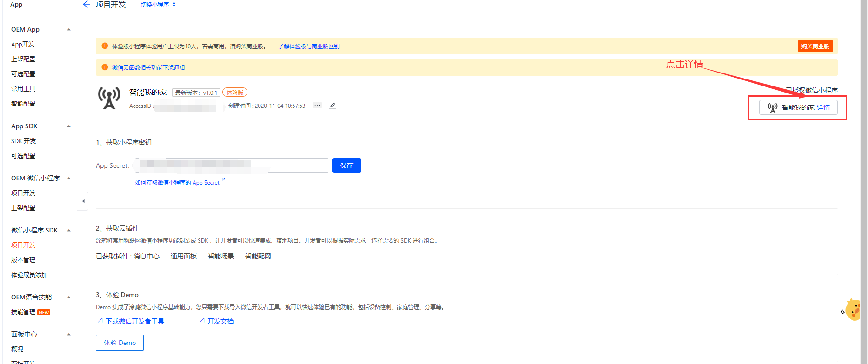
Task: Open 可选配置 under OEM App
Action: 23,74
